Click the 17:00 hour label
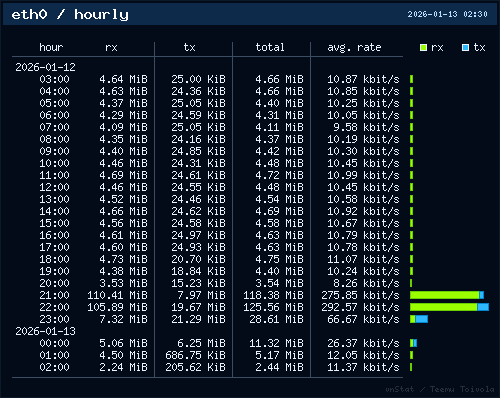Viewport: 500px width, 398px height. (x=54, y=247)
